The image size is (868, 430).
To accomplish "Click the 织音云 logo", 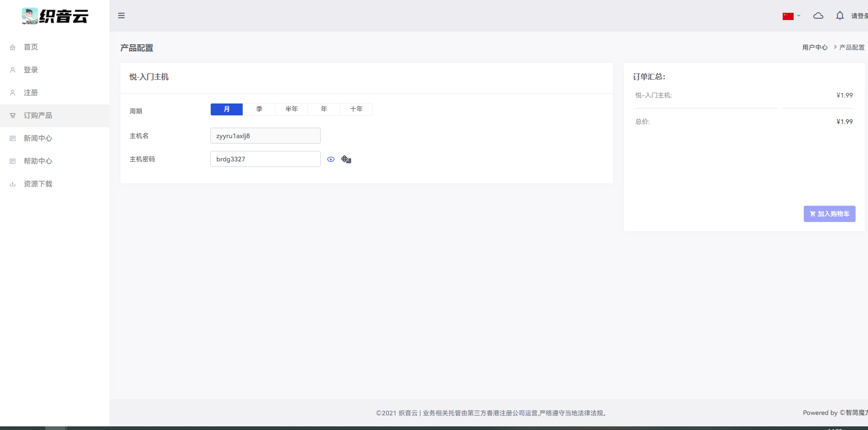I will click(x=55, y=16).
